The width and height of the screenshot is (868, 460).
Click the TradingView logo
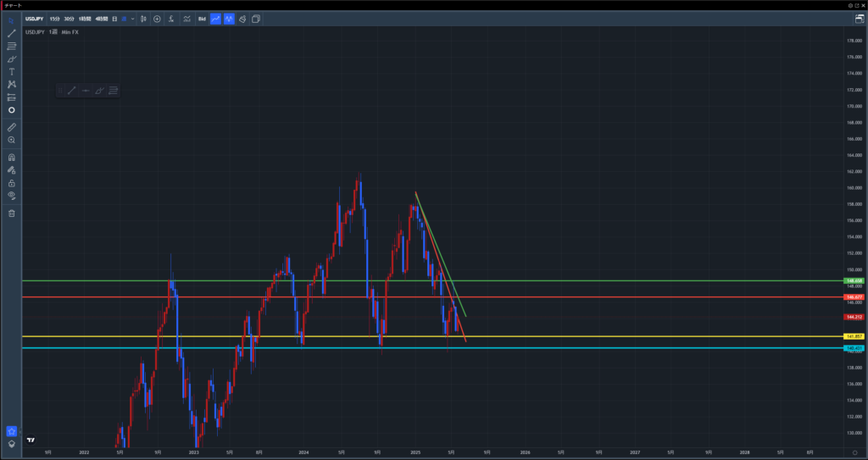(x=31, y=440)
